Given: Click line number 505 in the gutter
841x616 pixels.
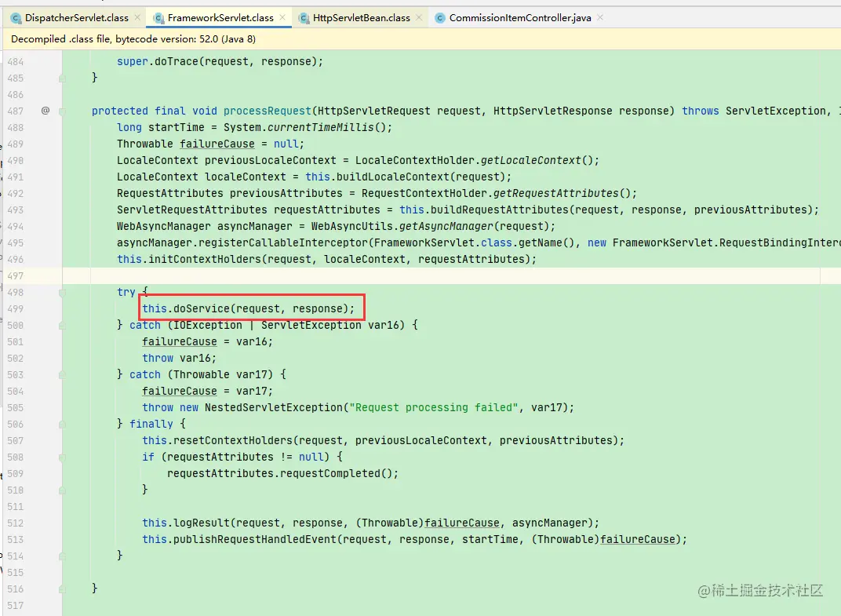Looking at the screenshot, I should (x=16, y=408).
